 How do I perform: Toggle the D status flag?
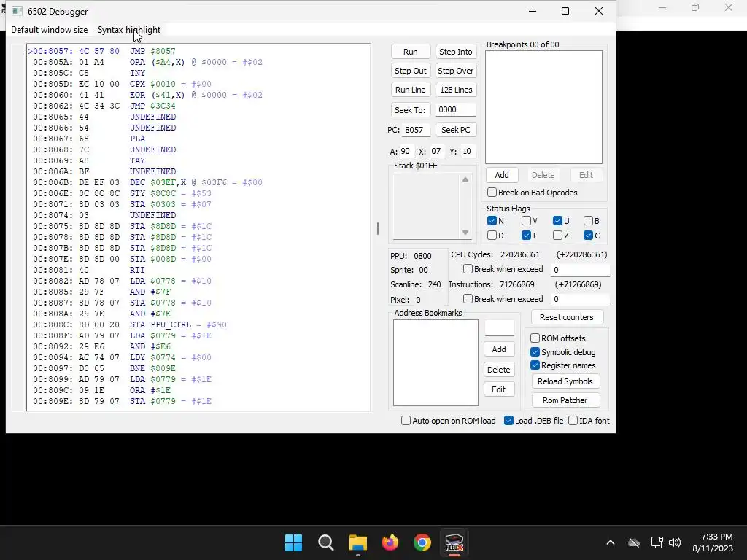[x=495, y=236]
